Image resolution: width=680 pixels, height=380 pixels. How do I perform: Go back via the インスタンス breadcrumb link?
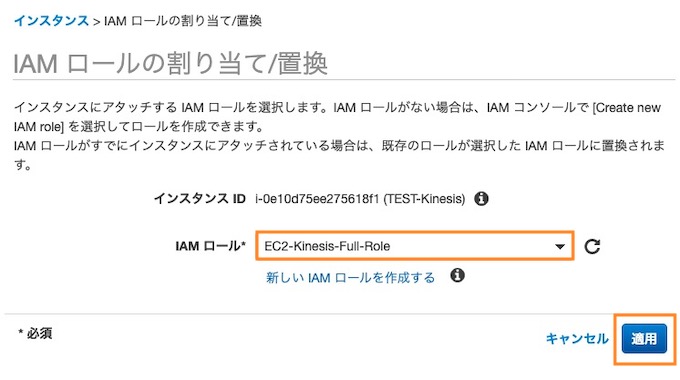51,20
